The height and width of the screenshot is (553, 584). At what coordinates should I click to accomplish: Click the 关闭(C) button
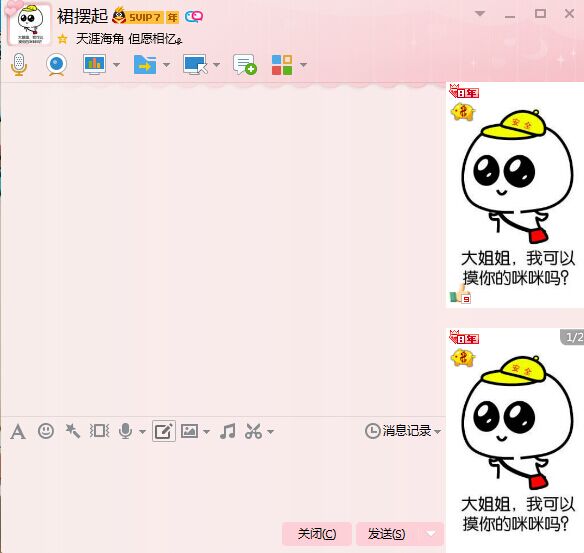[x=317, y=534]
